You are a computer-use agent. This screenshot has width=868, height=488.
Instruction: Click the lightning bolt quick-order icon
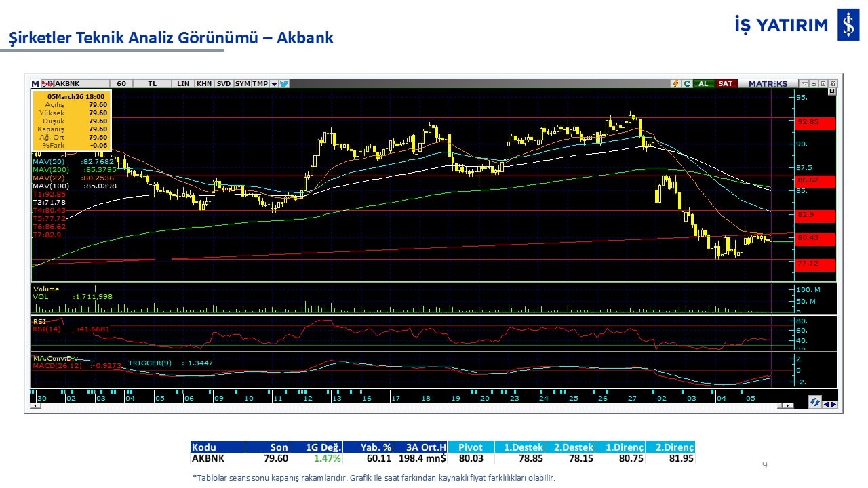click(675, 84)
